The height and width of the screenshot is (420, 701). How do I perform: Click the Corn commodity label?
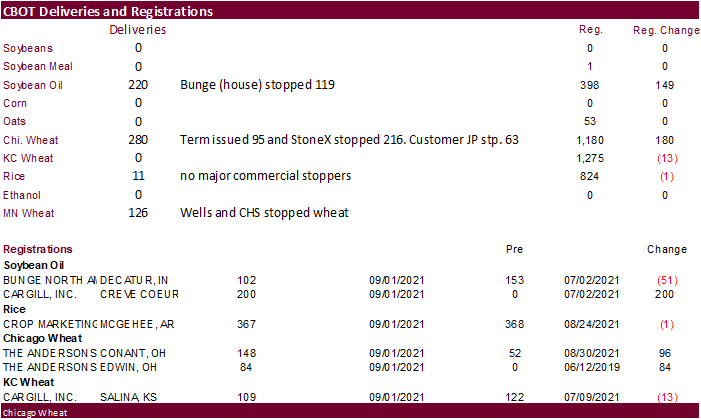point(15,103)
